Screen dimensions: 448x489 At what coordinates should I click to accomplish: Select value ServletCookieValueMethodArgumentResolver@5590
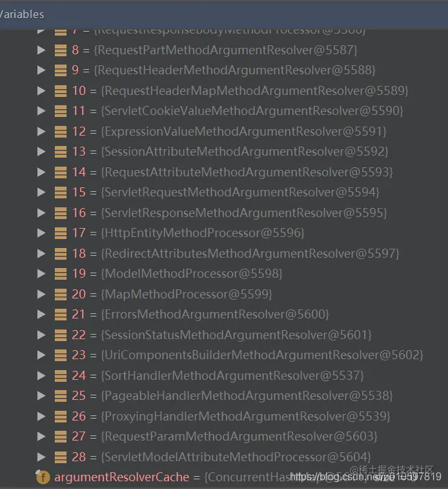coord(252,111)
